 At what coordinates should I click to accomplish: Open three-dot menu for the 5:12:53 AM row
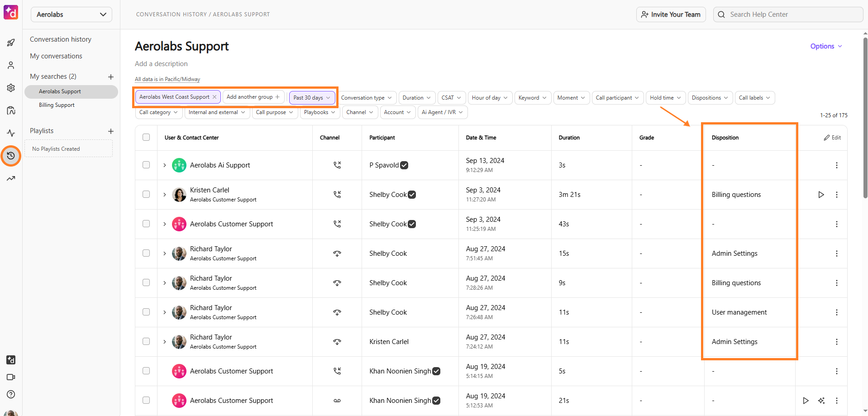(837, 401)
